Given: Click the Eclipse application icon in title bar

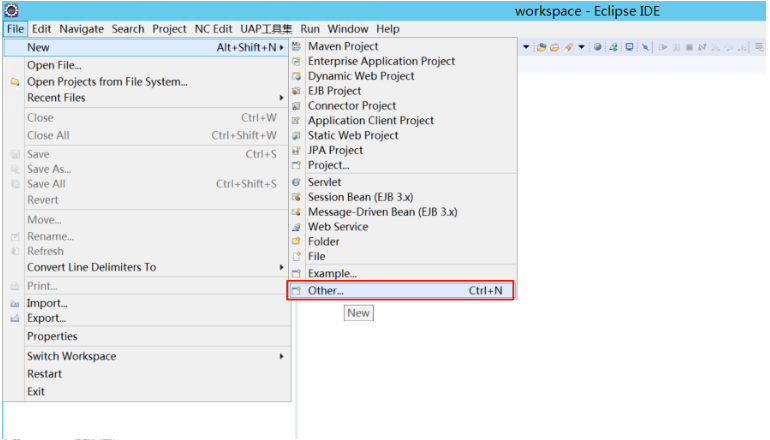Looking at the screenshot, I should 11,10.
